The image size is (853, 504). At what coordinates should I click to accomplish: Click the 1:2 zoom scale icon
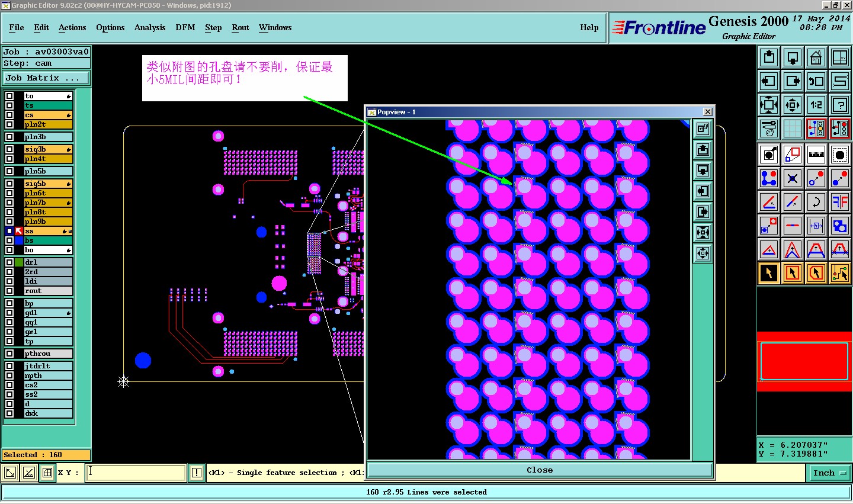pyautogui.click(x=816, y=105)
